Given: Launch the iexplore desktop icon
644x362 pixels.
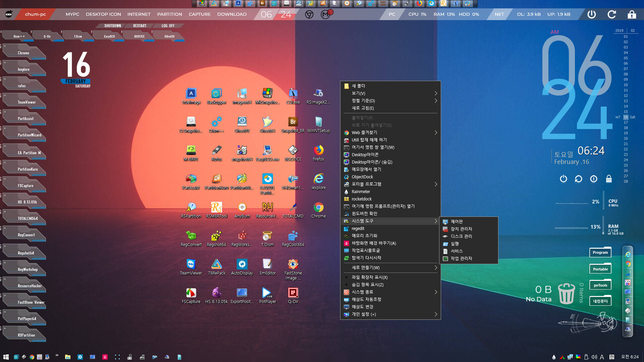Looking at the screenshot, I should click(318, 182).
